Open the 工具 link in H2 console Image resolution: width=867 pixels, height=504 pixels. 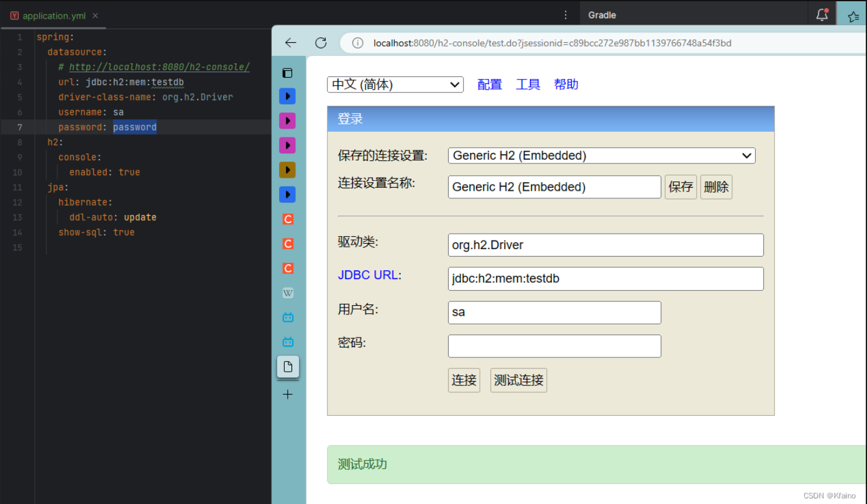(528, 85)
